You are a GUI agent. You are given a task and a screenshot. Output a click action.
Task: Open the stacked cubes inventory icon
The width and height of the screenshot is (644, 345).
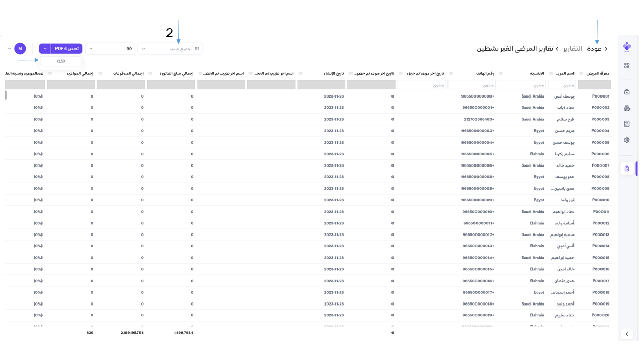coord(627,108)
